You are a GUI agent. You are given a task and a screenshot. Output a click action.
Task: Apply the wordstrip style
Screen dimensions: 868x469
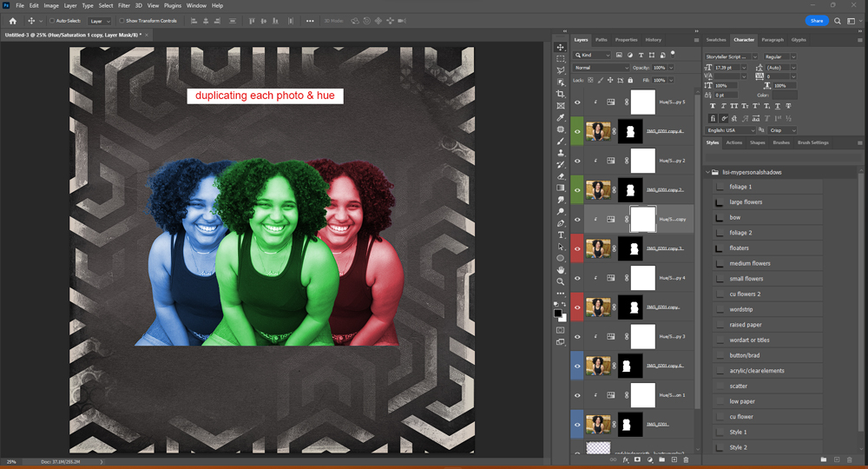tap(766, 309)
